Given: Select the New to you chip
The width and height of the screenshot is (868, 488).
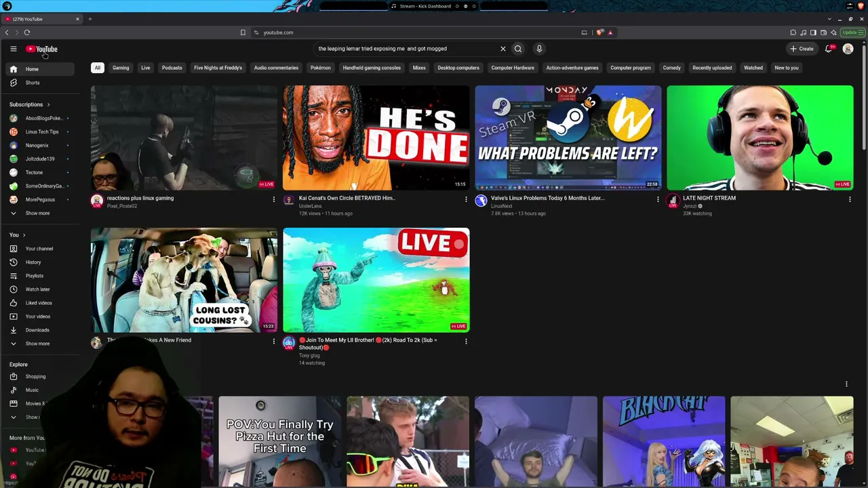Looking at the screenshot, I should coord(787,68).
